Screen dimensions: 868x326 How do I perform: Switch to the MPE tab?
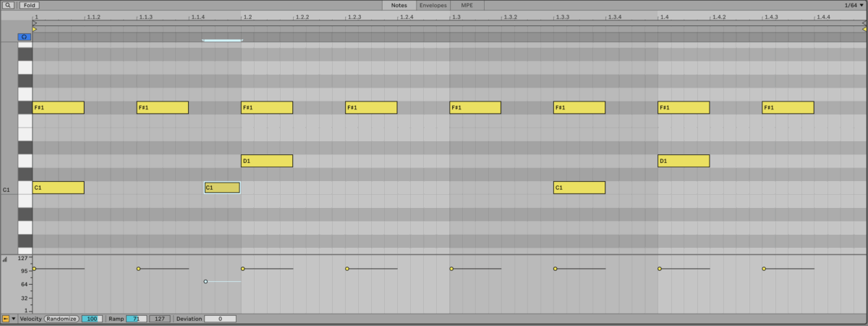coord(467,5)
